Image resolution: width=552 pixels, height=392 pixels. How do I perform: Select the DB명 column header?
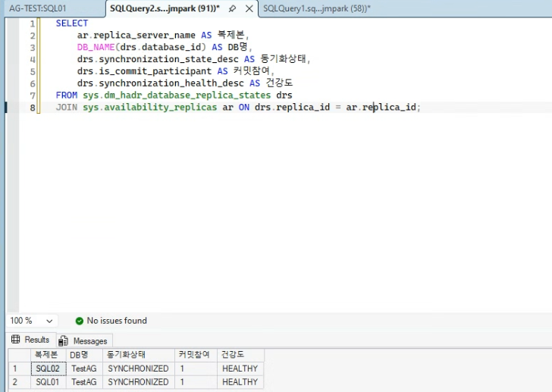click(84, 355)
